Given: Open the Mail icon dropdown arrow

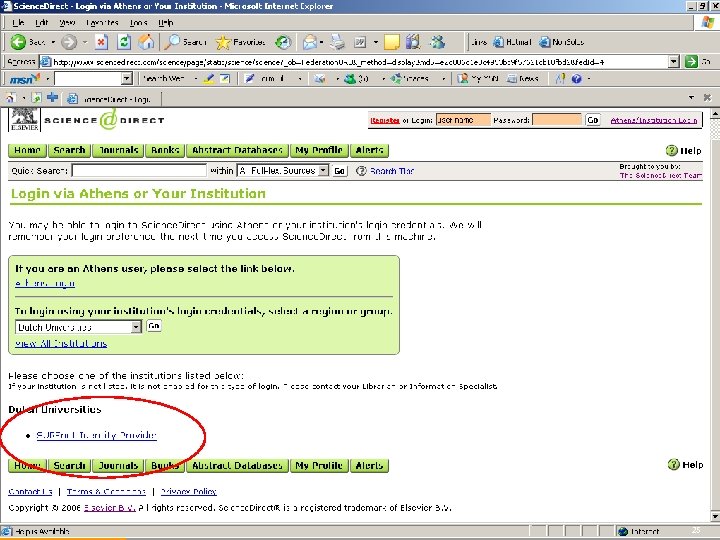Looking at the screenshot, I should (321, 42).
